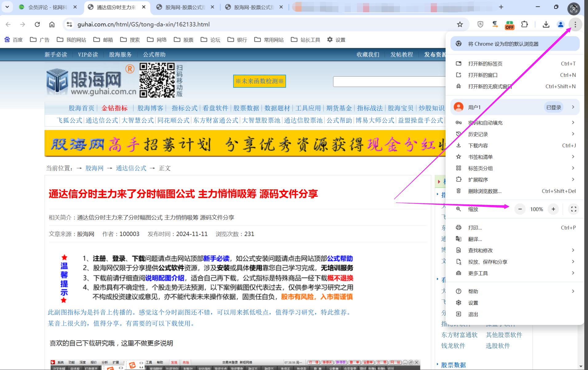Bookmark this page with the star icon
588x370 pixels.
coord(460,24)
